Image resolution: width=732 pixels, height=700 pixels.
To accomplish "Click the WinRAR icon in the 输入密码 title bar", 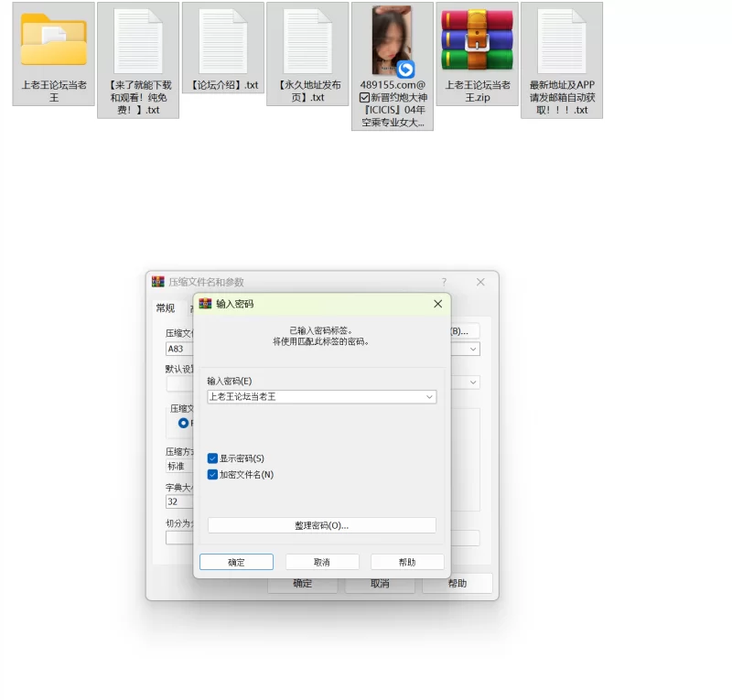I will pos(205,304).
